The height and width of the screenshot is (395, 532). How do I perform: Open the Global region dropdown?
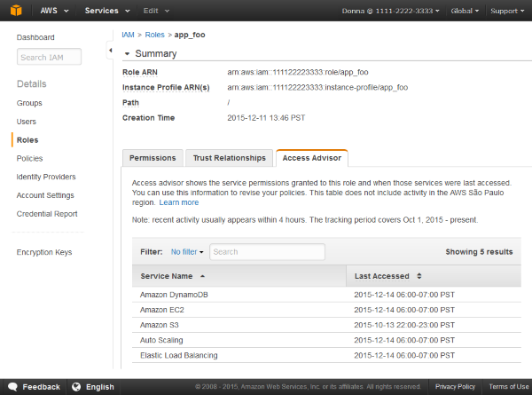pyautogui.click(x=465, y=11)
